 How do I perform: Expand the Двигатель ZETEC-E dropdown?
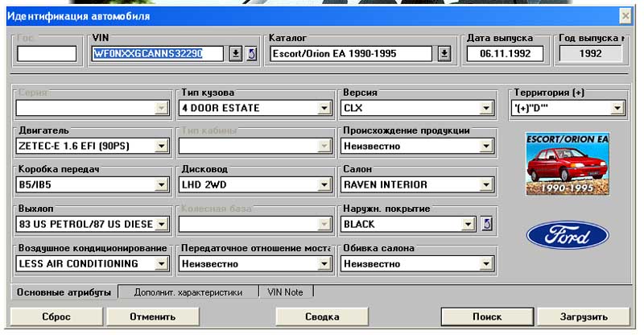coord(162,146)
